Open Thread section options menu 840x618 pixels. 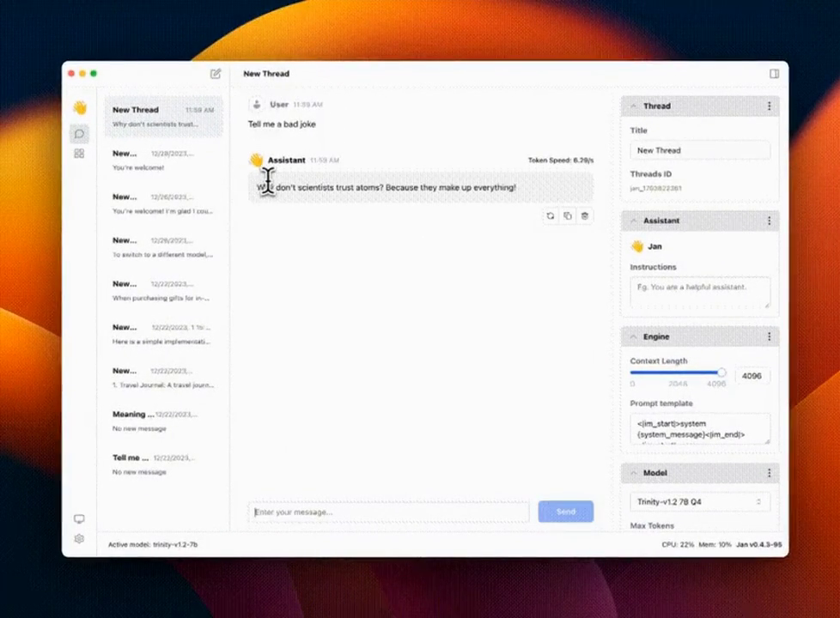770,106
